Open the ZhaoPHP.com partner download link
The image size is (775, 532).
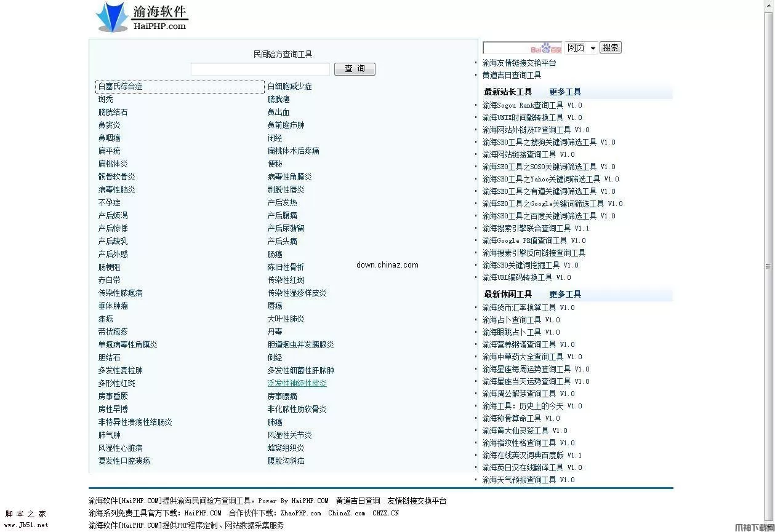coord(302,512)
